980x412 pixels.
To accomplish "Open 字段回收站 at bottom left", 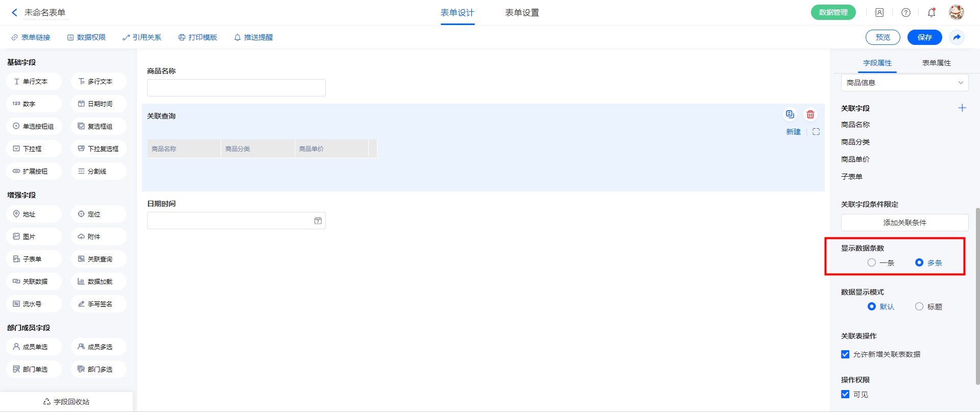I will (x=66, y=402).
